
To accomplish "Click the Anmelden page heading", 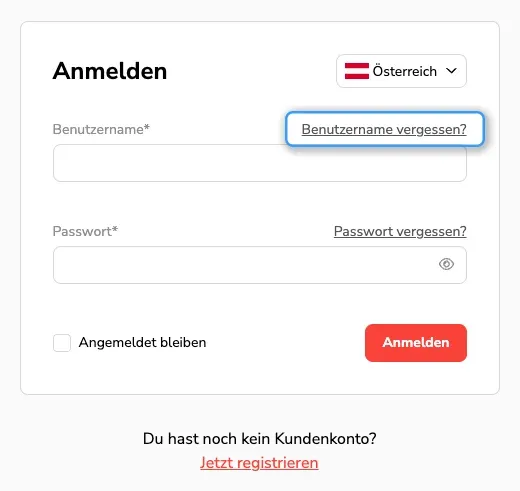I will (x=110, y=71).
